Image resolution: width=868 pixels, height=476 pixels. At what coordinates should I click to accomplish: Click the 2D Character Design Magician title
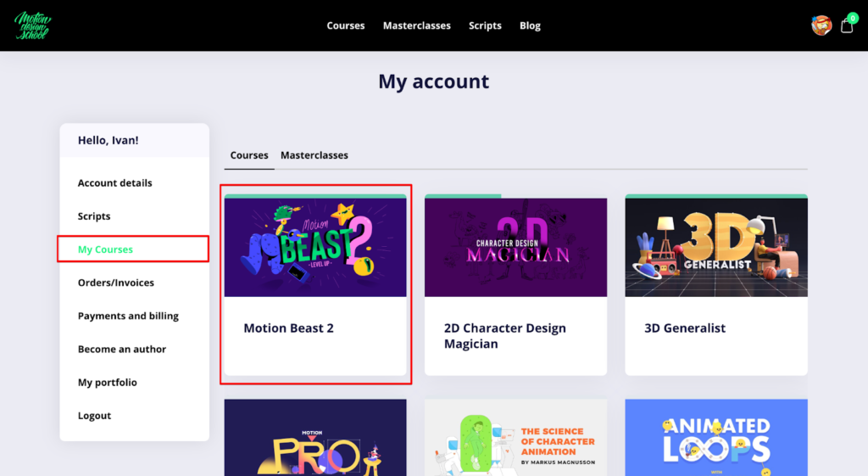(505, 336)
